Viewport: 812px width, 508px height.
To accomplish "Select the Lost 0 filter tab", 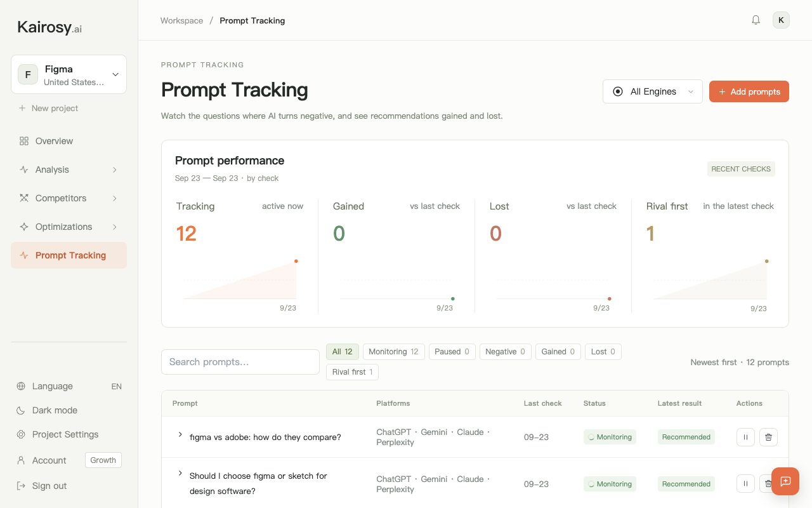I will tap(603, 352).
